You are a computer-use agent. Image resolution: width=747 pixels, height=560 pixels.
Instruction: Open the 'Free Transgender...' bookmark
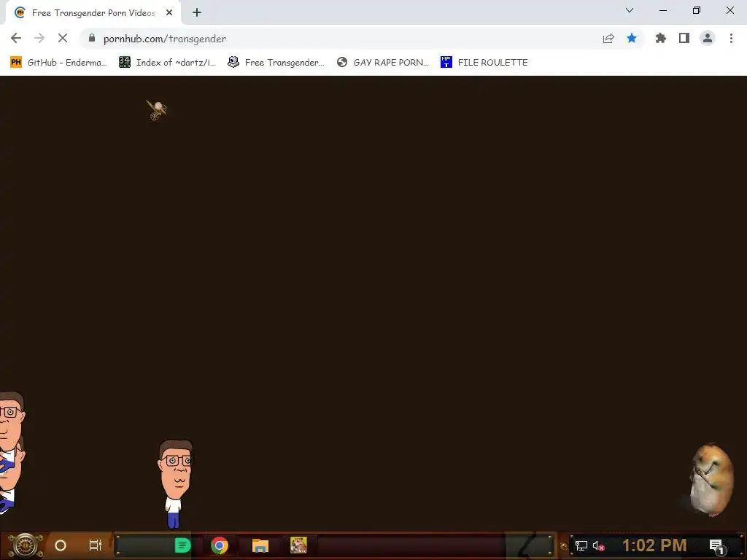tap(276, 63)
